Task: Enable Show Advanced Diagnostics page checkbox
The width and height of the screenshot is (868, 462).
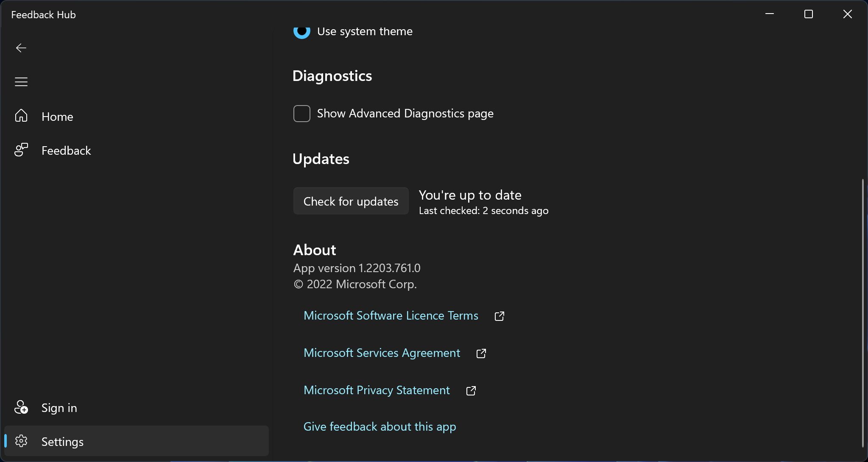Action: [x=302, y=114]
